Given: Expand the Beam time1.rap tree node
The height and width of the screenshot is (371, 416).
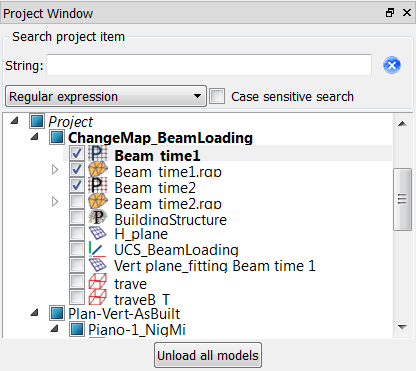Looking at the screenshot, I should [55, 170].
